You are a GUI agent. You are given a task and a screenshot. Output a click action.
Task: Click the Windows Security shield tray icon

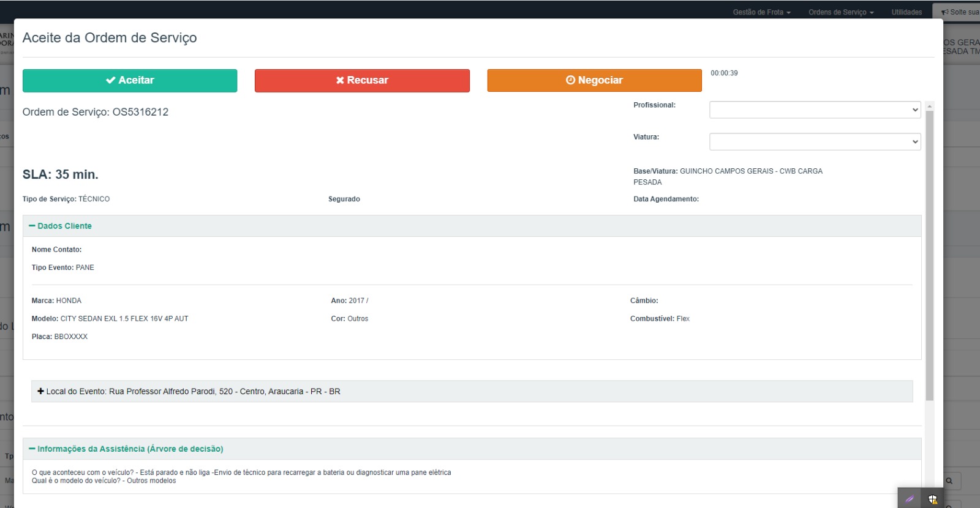pos(932,499)
